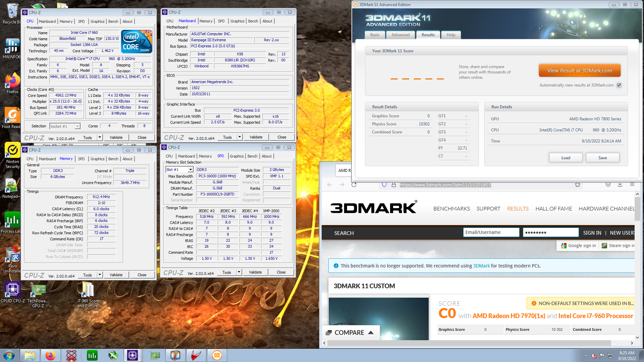Open the Recycle Bin desktop icon
This screenshot has width=644, height=362.
coord(12,13)
